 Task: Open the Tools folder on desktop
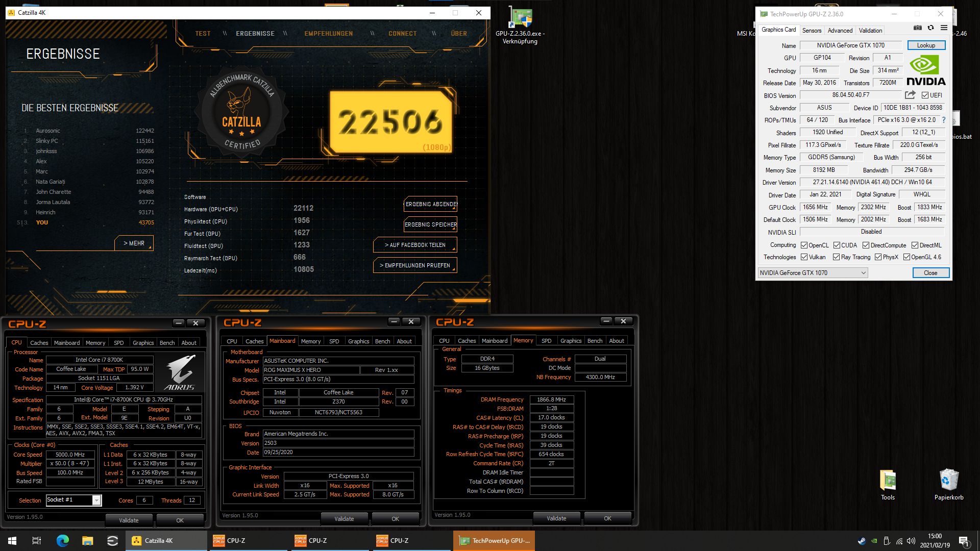click(x=888, y=485)
